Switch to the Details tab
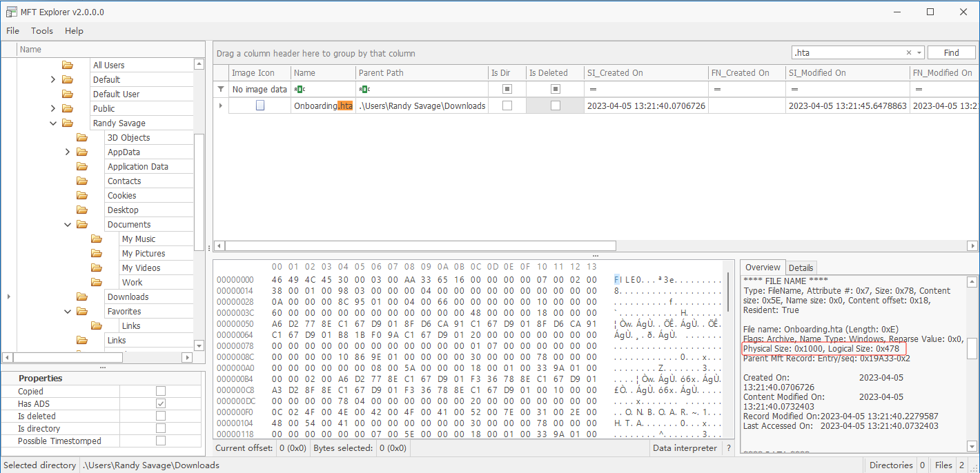Image resolution: width=980 pixels, height=473 pixels. pos(801,268)
